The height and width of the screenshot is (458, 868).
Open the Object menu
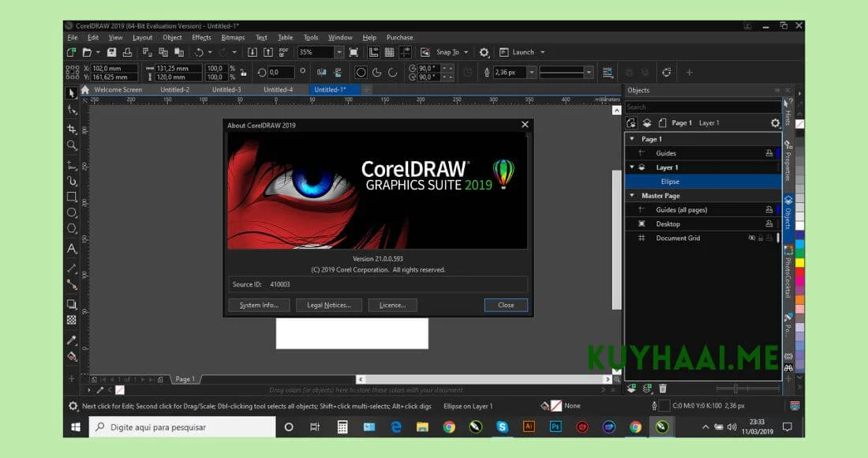point(172,37)
